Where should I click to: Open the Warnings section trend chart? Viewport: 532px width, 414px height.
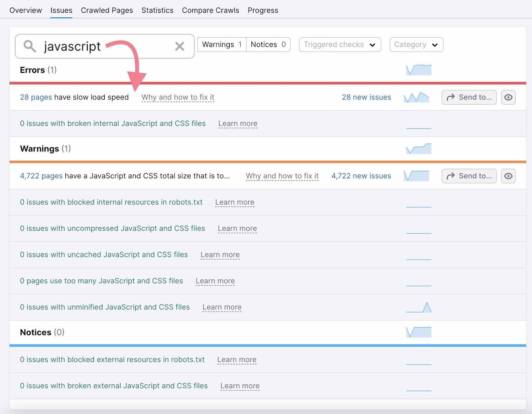tap(419, 149)
